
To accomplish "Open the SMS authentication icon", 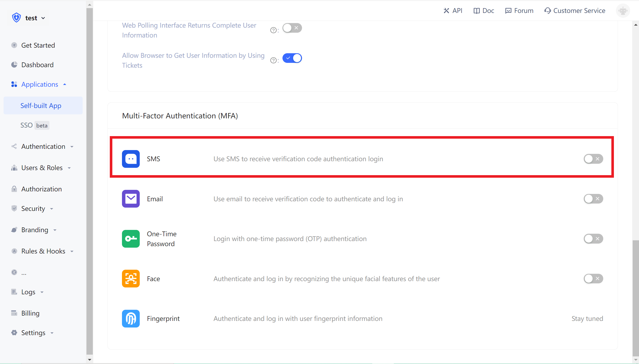I will [x=131, y=159].
